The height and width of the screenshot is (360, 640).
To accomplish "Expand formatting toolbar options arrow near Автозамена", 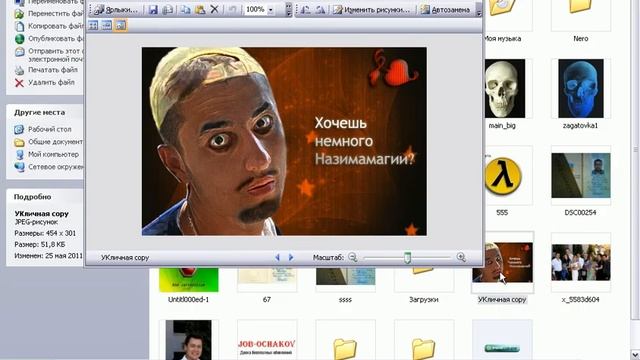I will click(479, 9).
